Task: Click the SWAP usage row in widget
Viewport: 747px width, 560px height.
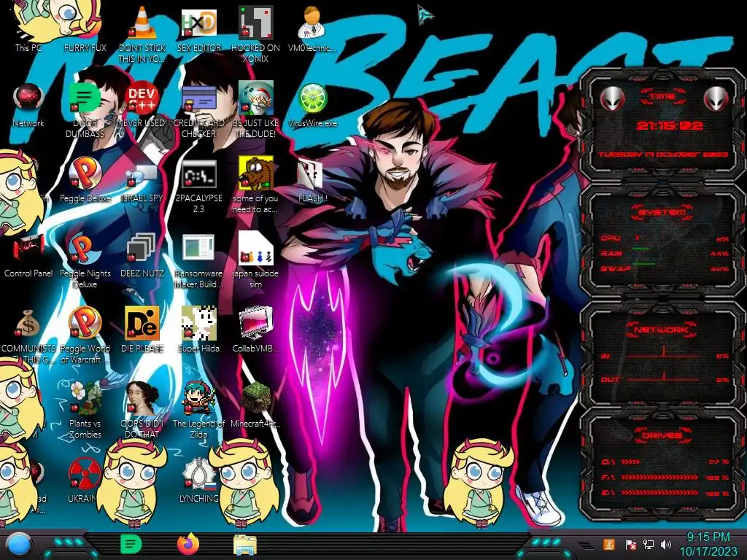Action: tap(665, 268)
